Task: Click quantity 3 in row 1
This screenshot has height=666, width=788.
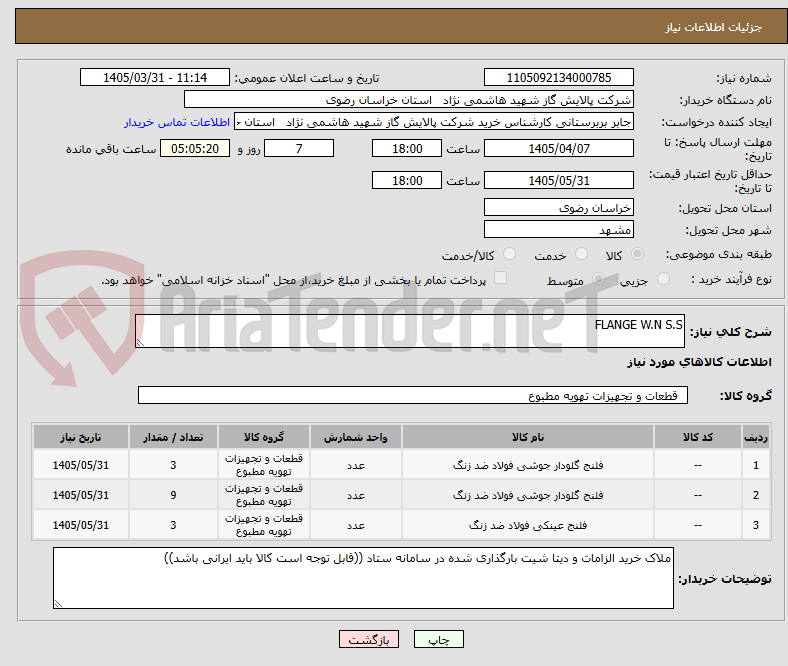Action: pyautogui.click(x=173, y=465)
